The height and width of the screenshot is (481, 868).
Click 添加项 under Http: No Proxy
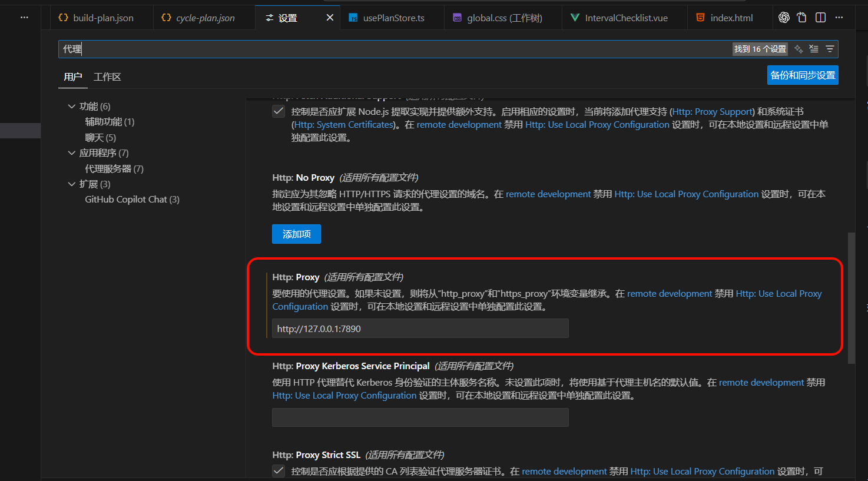[296, 234]
